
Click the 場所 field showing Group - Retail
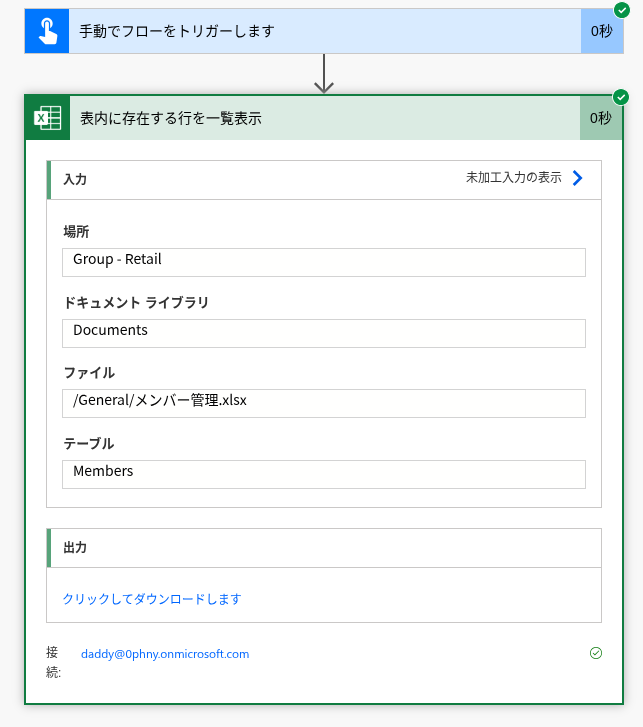324,262
